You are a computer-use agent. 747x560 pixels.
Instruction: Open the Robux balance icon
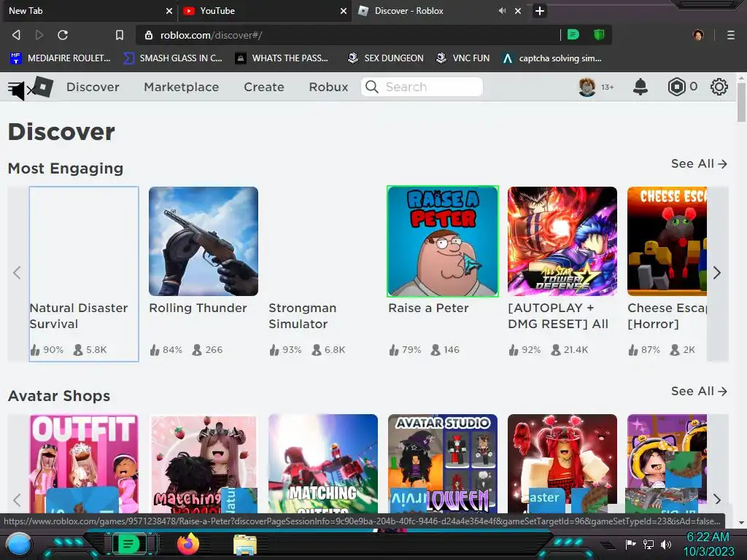coord(676,87)
